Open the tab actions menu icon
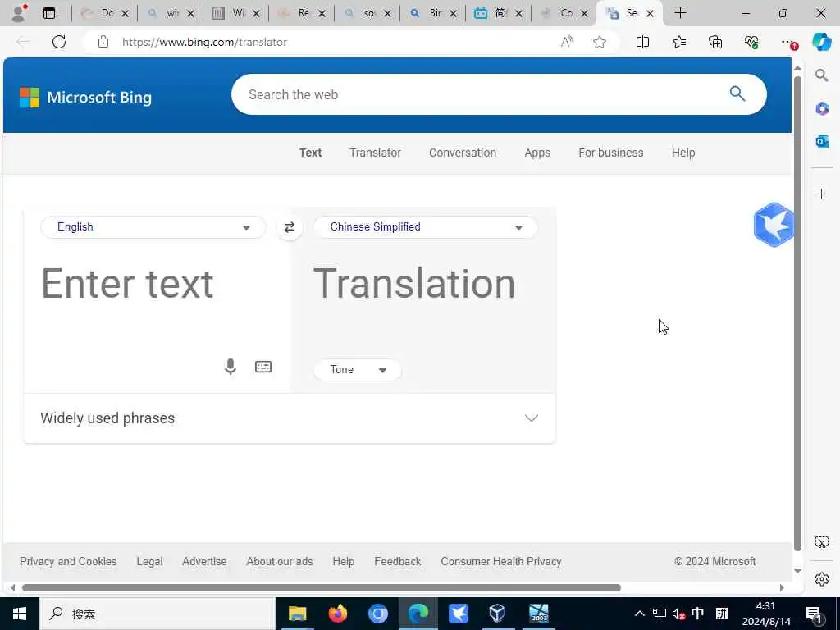The height and width of the screenshot is (630, 840). 49,13
